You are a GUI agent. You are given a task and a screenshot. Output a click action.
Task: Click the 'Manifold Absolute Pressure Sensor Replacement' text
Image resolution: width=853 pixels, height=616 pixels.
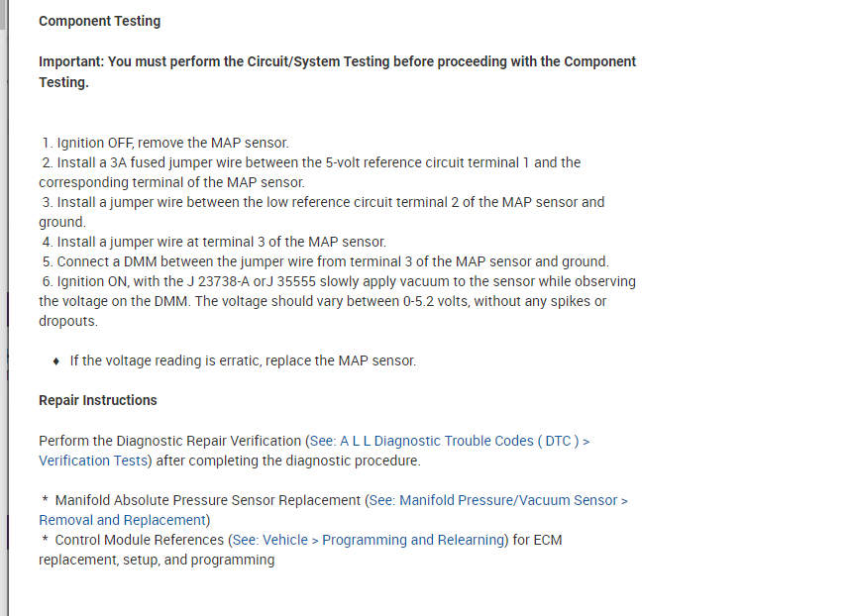tap(207, 500)
